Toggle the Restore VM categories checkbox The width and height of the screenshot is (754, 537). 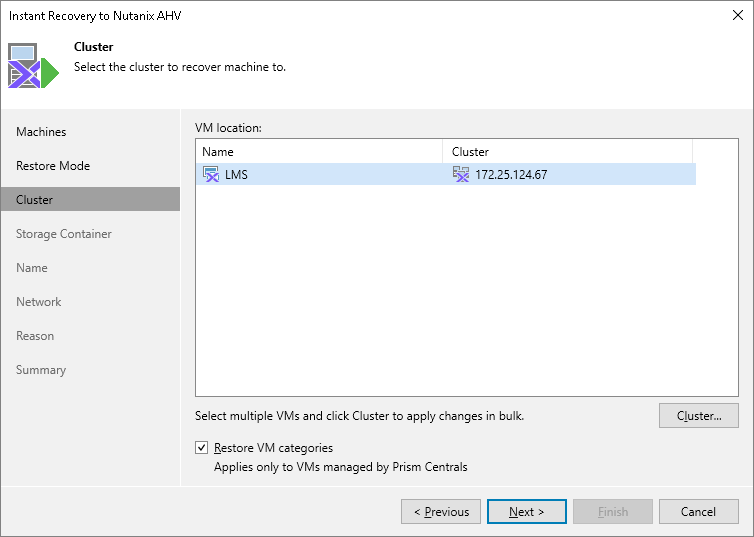coord(202,448)
